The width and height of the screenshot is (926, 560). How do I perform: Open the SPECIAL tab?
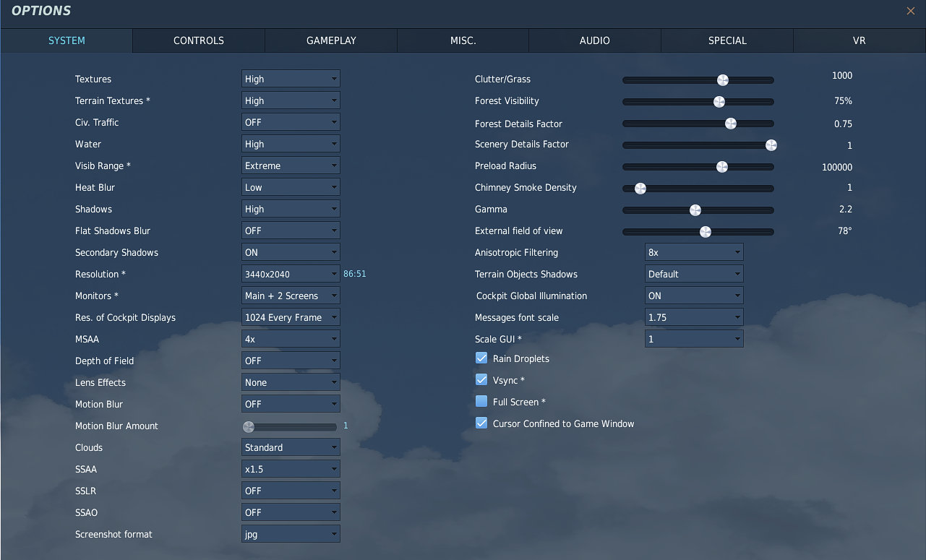tap(727, 40)
